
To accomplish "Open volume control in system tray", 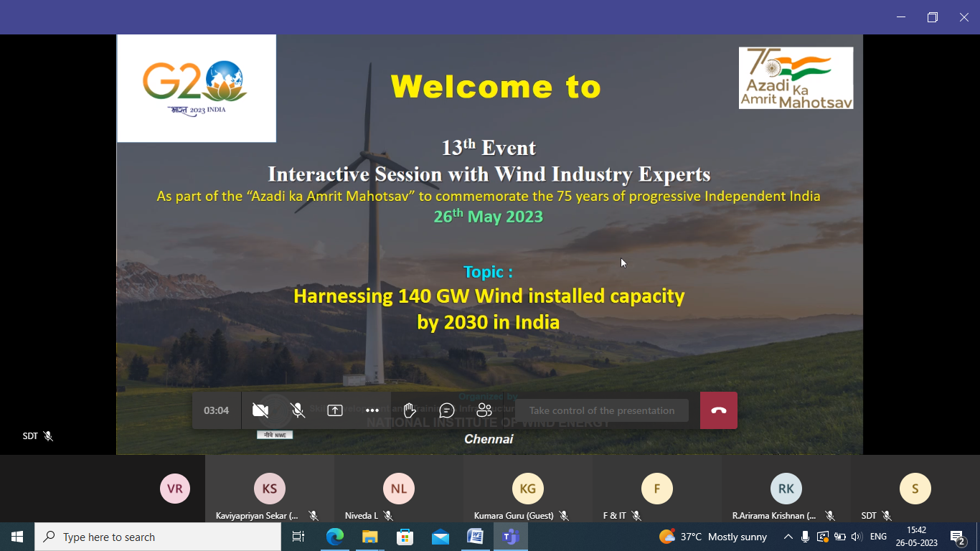I will pyautogui.click(x=857, y=537).
